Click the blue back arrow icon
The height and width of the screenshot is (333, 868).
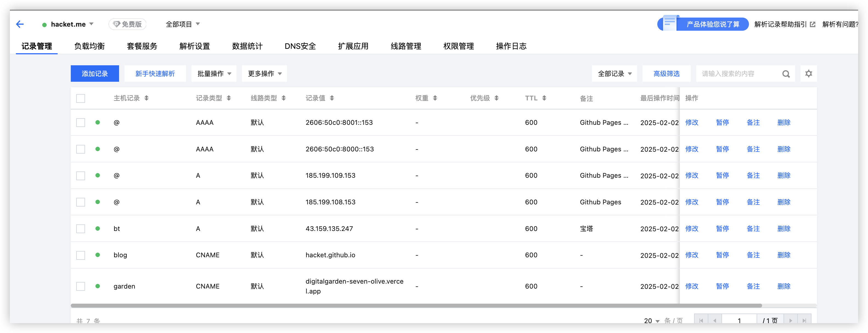tap(20, 24)
